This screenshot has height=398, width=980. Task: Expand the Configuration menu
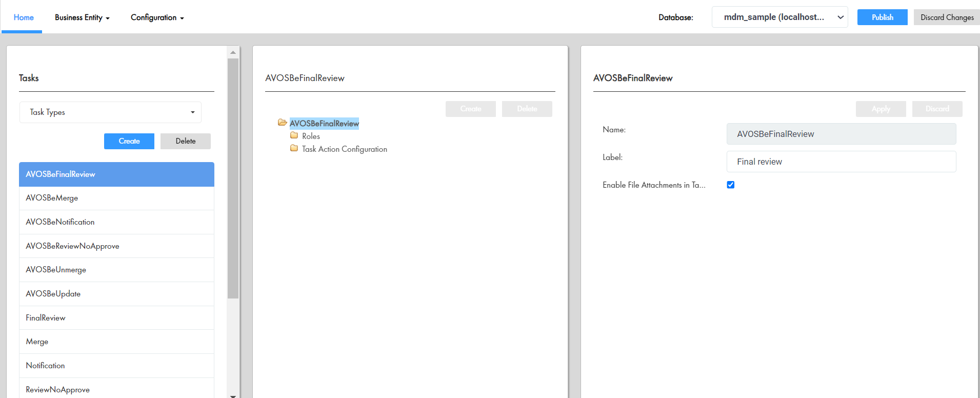pos(157,17)
